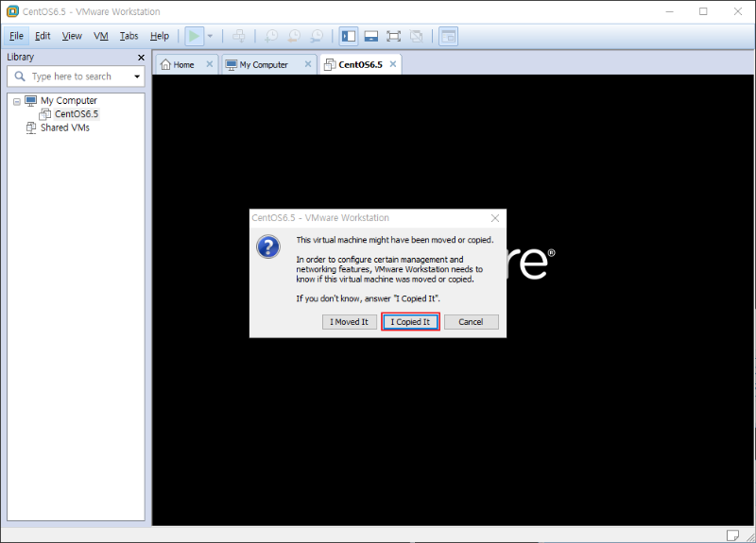Viewport: 756px width, 543px height.
Task: Maximize the VMware Workstation window
Action: pyautogui.click(x=703, y=11)
